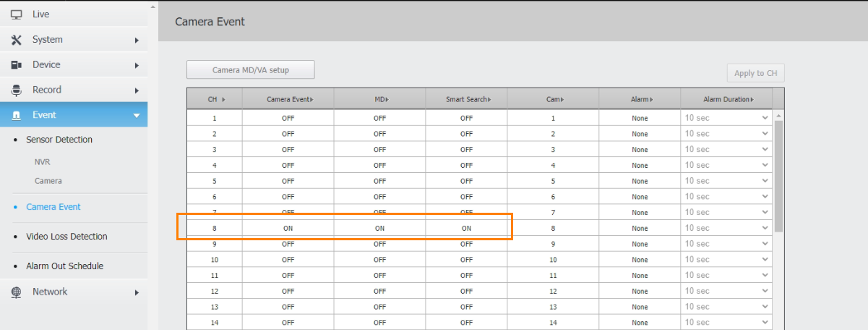Collapse the Event menu arrow
This screenshot has width=868, height=330.
click(137, 116)
